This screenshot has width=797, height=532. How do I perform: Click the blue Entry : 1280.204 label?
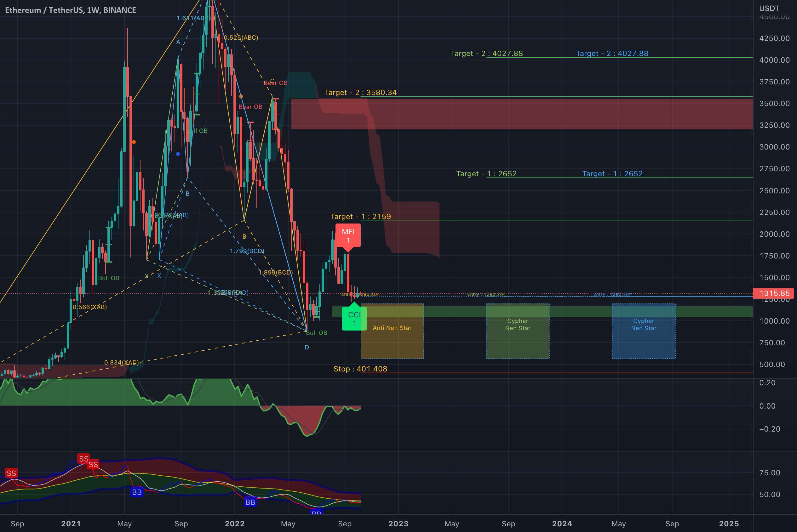(612, 294)
